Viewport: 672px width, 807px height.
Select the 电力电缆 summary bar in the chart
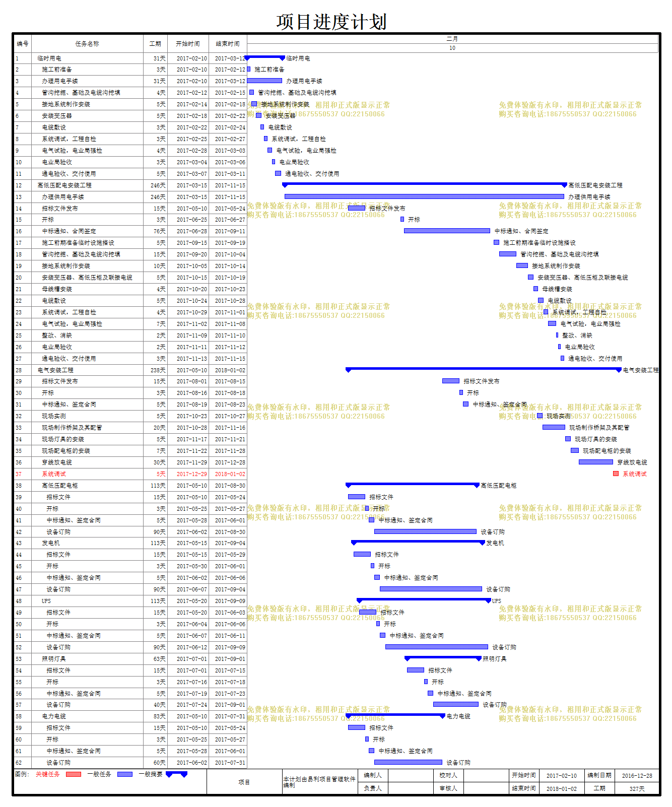pos(395,716)
